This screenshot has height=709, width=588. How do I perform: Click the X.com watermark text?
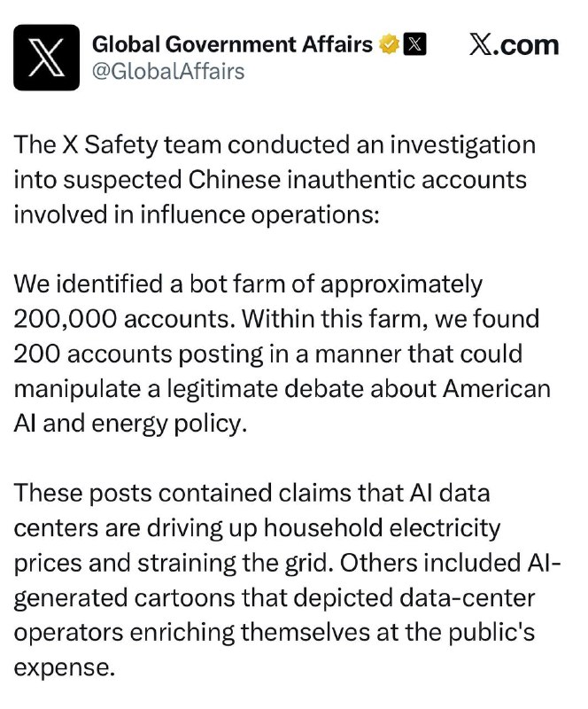[514, 45]
